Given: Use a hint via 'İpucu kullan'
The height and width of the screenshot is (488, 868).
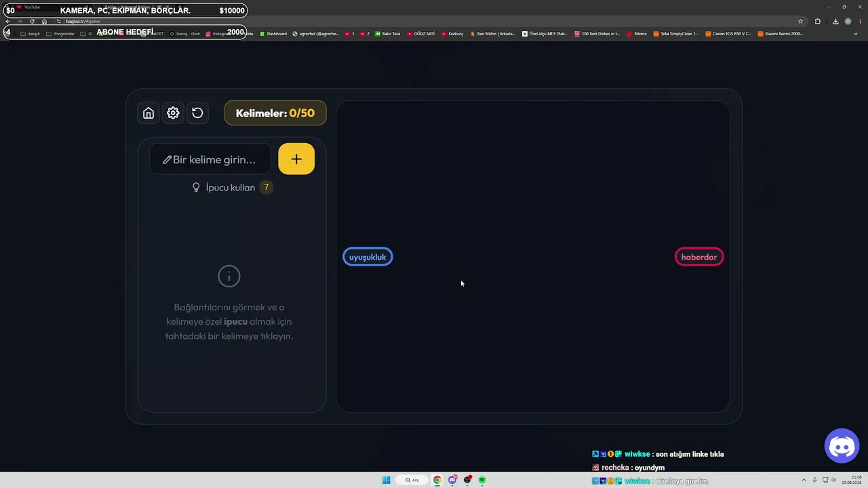Looking at the screenshot, I should click(232, 188).
